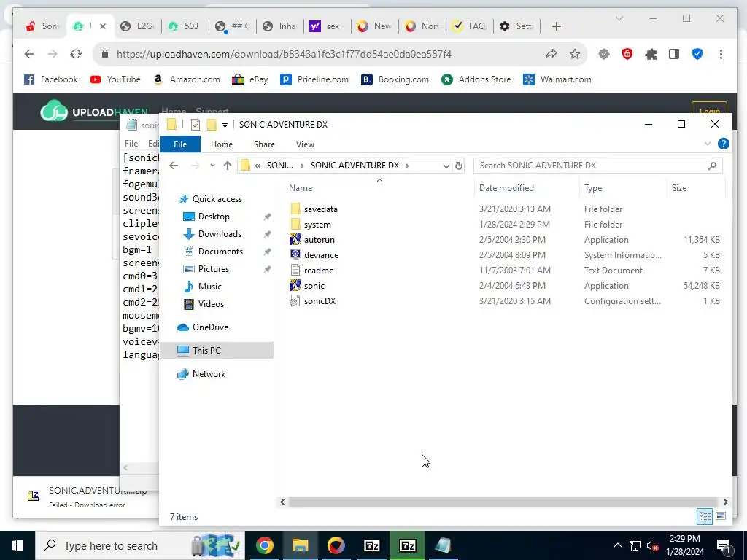Viewport: 747px width, 560px height.
Task: Open Explorer quick access toolbar dropdown
Action: (225, 125)
